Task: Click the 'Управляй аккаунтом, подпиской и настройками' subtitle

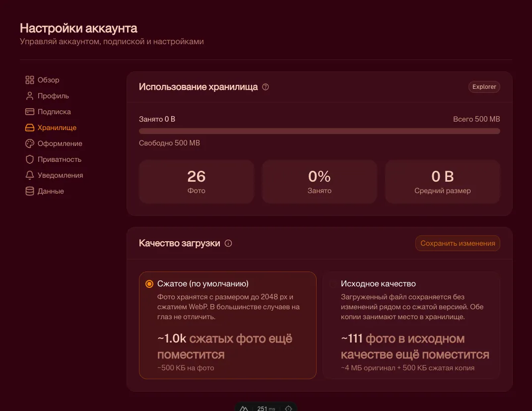Action: point(112,41)
